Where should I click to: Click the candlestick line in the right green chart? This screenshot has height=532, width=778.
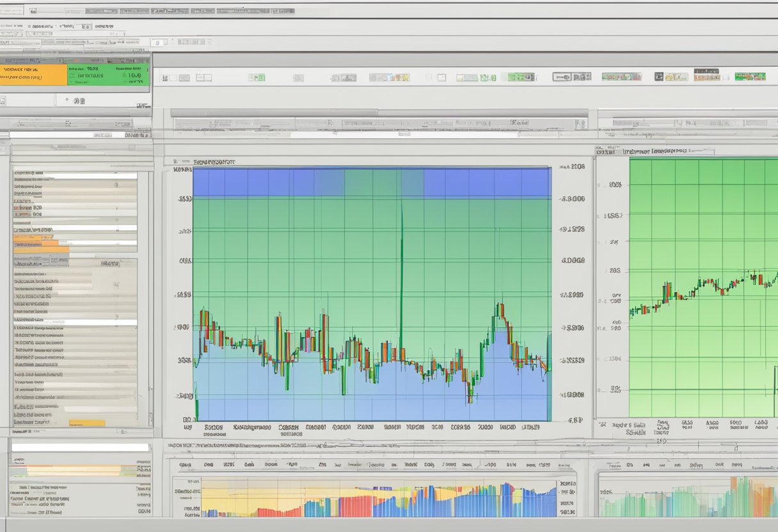704,285
